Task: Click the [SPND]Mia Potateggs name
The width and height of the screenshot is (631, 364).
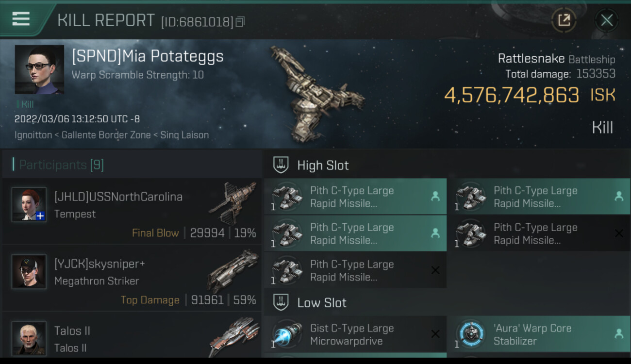Action: 148,56
